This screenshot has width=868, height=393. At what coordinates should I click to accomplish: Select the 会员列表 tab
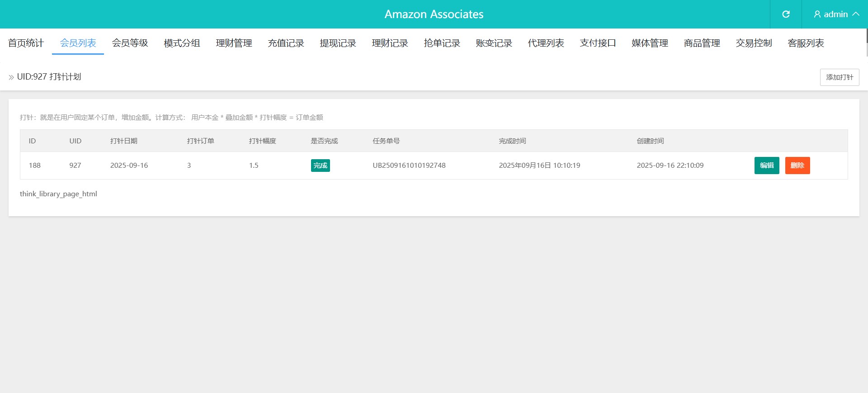[78, 43]
